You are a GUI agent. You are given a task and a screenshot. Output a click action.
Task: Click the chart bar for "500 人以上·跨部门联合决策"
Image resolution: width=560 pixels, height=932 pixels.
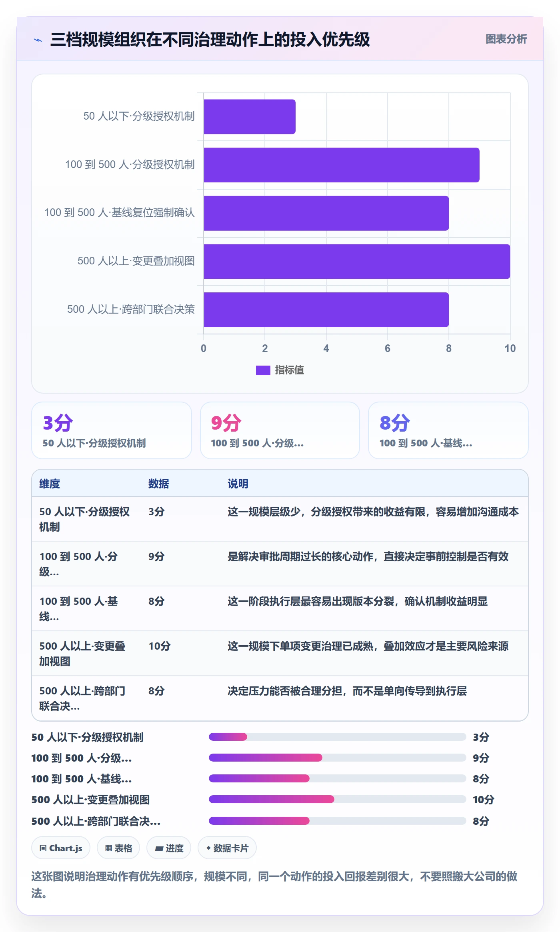[326, 310]
